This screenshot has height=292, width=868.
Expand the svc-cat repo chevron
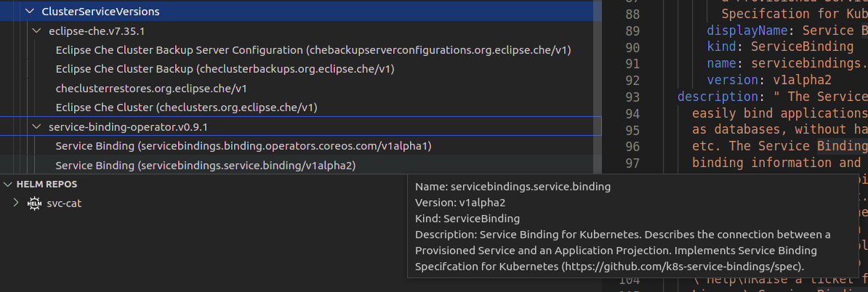[x=16, y=203]
